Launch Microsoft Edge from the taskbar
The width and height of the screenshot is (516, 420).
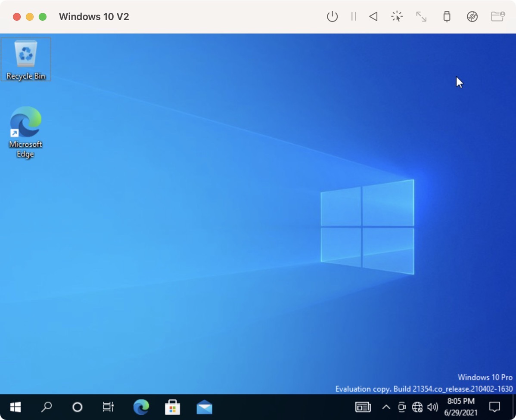pyautogui.click(x=141, y=407)
